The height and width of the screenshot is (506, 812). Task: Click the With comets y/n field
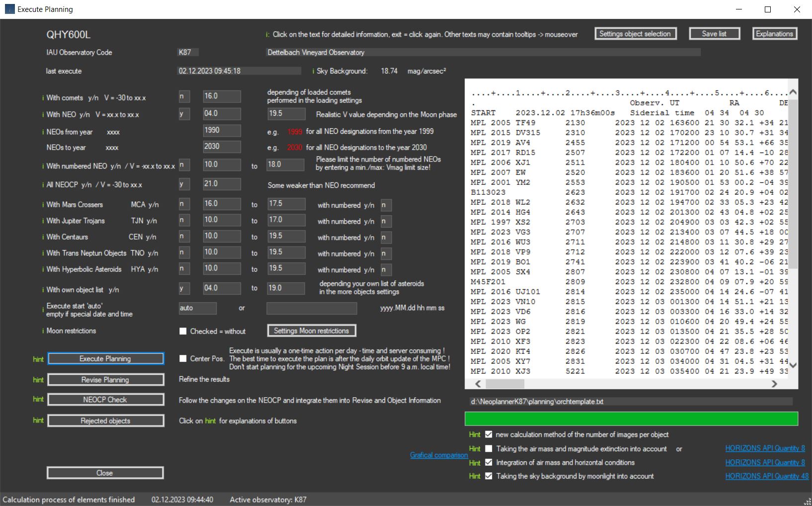[184, 97]
